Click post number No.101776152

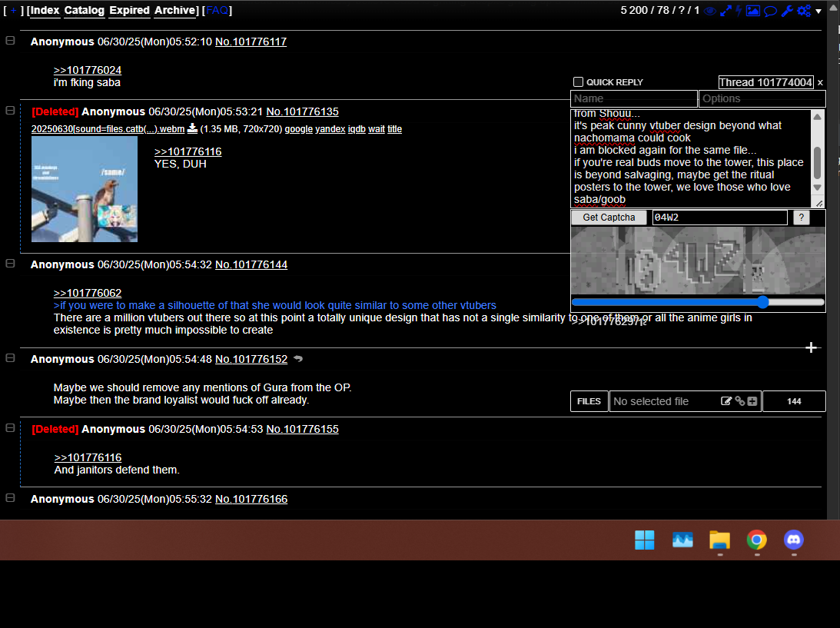(x=251, y=359)
